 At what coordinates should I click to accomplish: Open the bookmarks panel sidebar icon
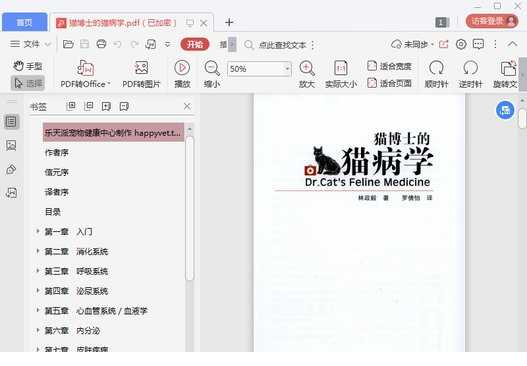click(x=11, y=122)
